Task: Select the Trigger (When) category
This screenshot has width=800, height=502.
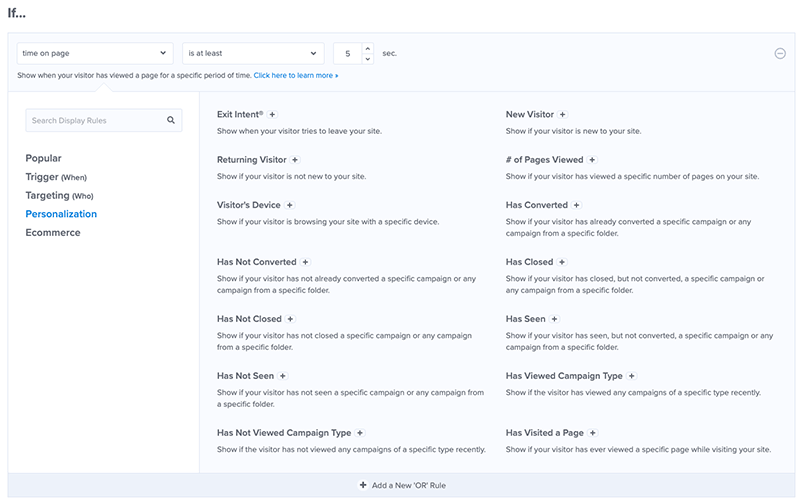Action: [x=56, y=177]
